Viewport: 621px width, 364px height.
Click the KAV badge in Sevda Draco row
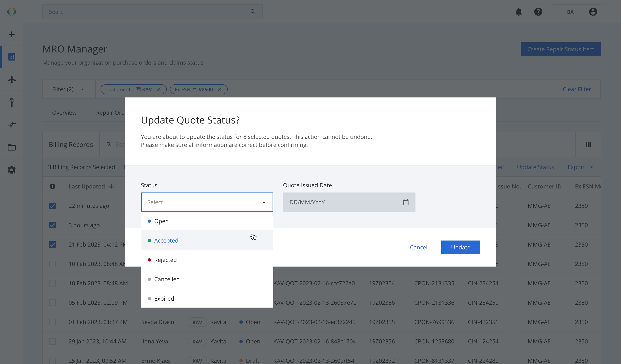tap(197, 322)
